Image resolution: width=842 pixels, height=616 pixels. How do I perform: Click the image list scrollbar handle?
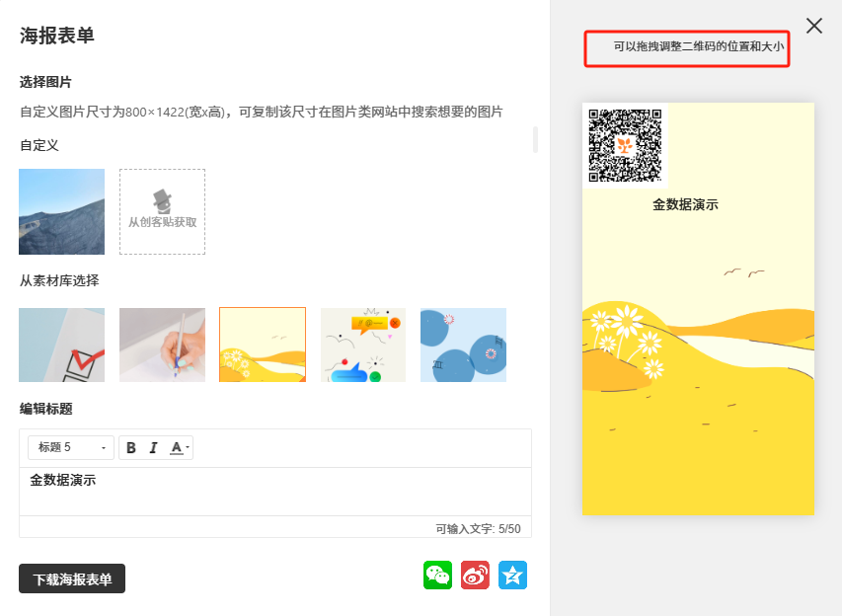535,139
